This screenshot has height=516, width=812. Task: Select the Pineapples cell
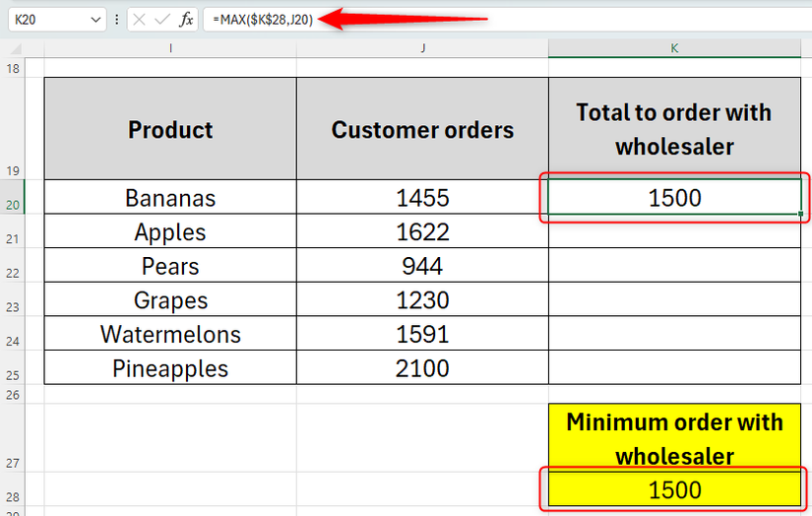pos(170,368)
